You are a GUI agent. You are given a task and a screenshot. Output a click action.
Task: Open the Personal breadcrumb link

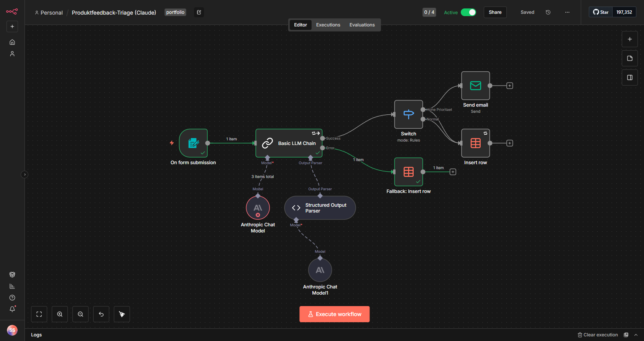point(49,13)
